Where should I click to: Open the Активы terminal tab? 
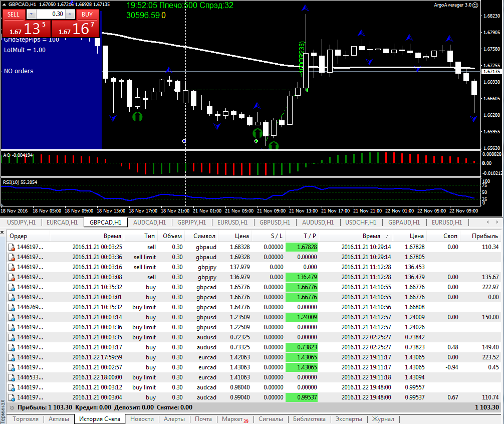[59, 419]
